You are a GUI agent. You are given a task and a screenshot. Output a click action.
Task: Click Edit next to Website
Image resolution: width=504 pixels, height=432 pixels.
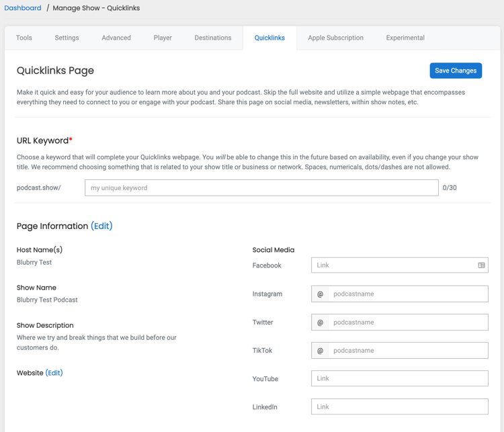pos(54,373)
